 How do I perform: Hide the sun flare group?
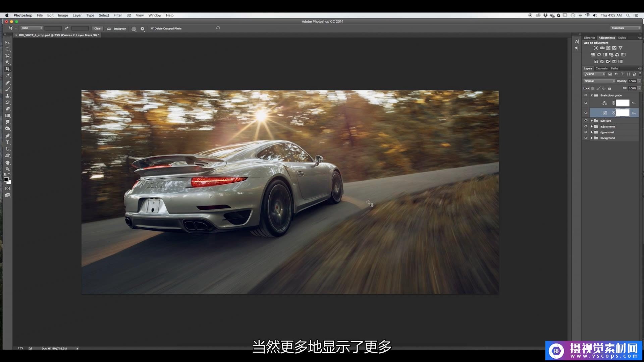(x=586, y=121)
